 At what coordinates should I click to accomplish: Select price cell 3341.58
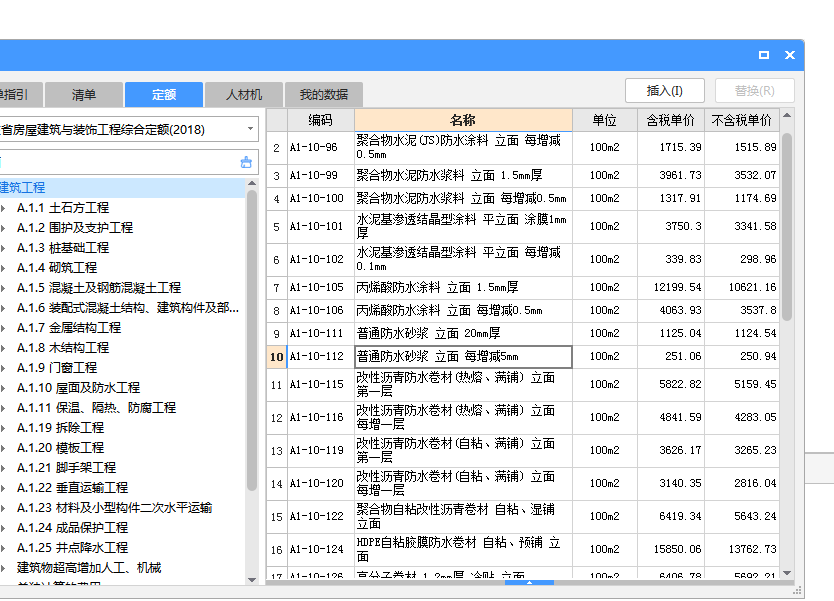click(x=742, y=227)
